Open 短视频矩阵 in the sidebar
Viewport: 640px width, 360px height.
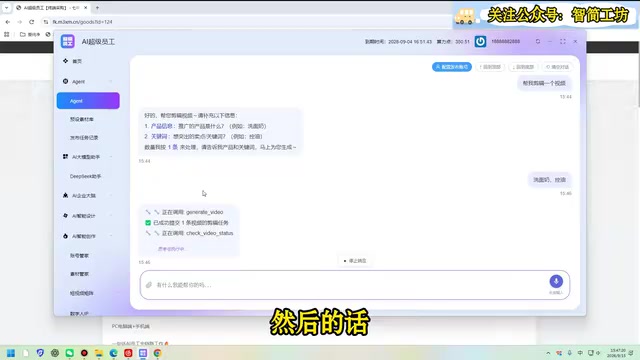click(81, 293)
